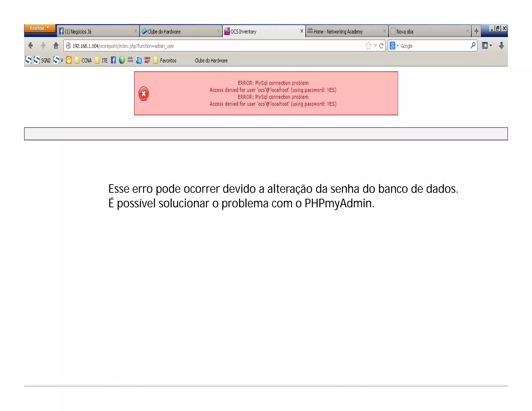Bookmark this page with the star icon
The height and width of the screenshot is (411, 532).
[368, 46]
